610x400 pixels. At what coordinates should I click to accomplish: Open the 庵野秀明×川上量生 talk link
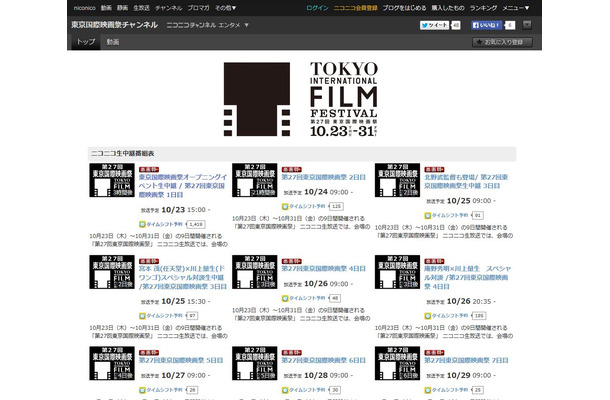[x=467, y=277]
